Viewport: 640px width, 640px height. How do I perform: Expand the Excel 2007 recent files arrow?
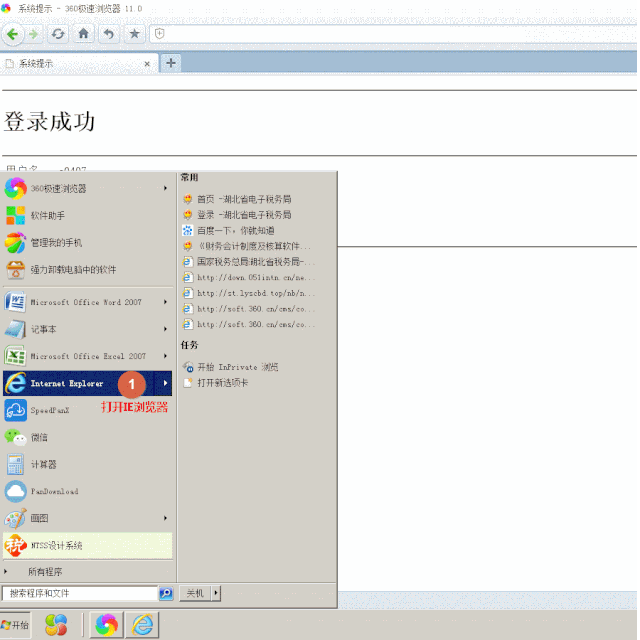165,356
